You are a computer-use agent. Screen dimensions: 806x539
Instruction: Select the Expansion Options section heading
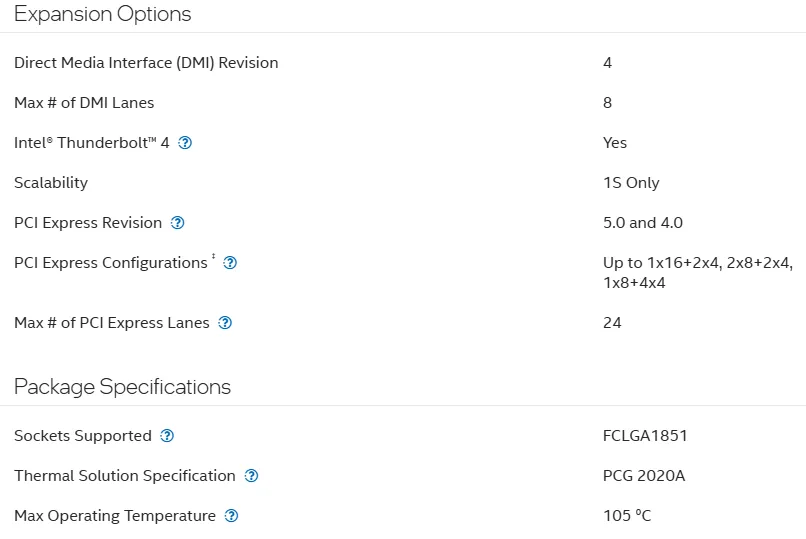(102, 14)
